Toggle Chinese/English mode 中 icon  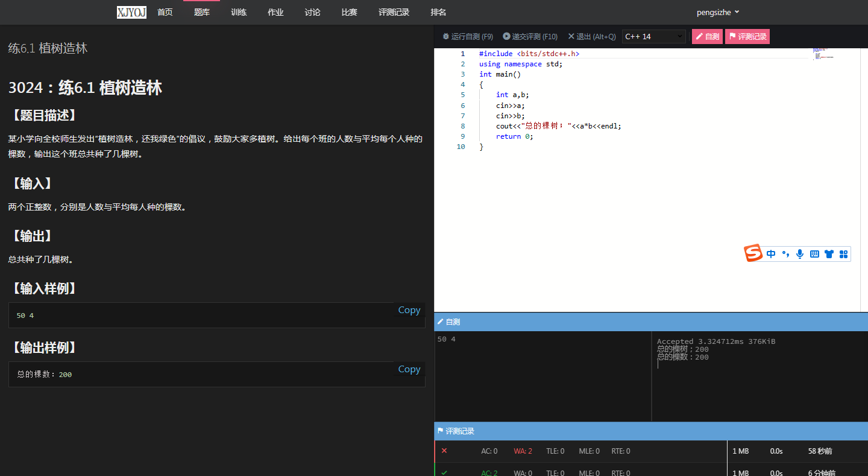pyautogui.click(x=771, y=254)
